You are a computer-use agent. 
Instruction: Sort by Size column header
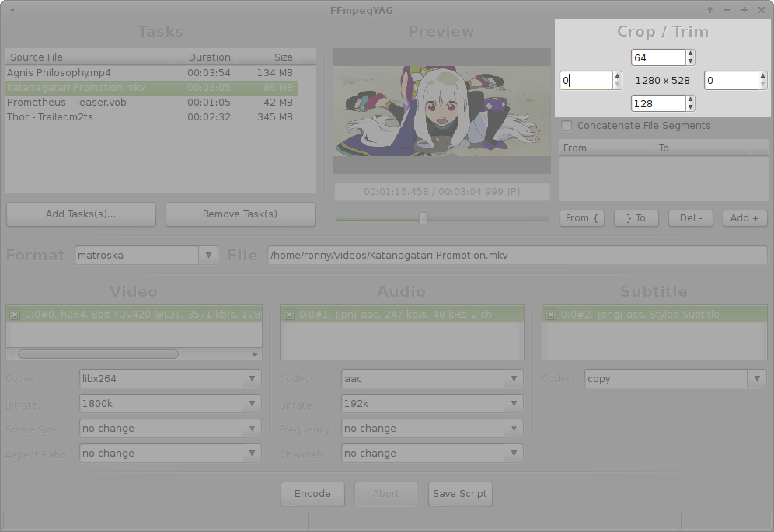(267, 57)
